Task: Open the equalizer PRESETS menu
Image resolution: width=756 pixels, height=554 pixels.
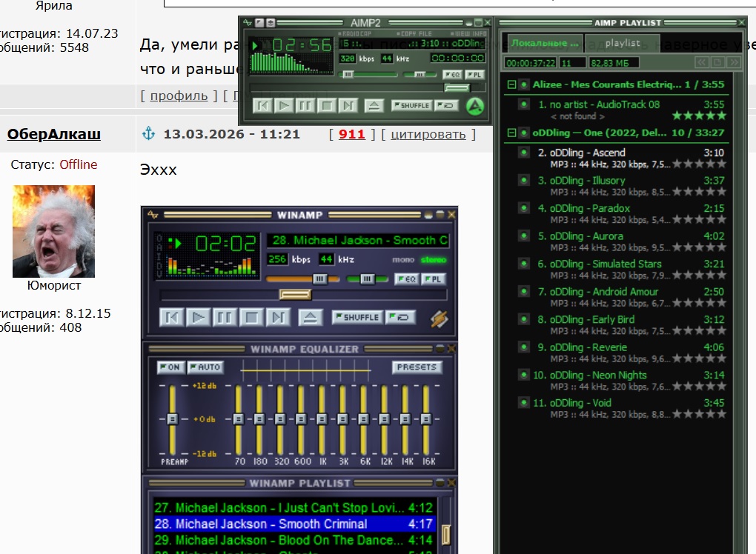Action: [x=417, y=367]
